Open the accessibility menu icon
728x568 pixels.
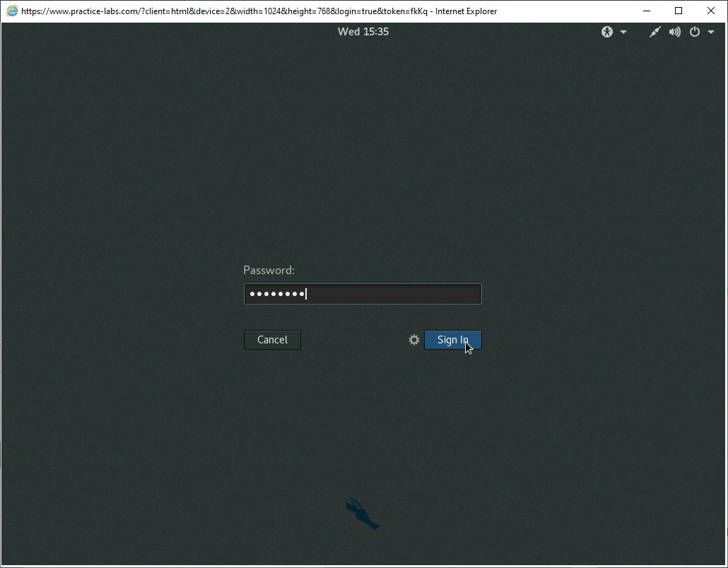[607, 32]
